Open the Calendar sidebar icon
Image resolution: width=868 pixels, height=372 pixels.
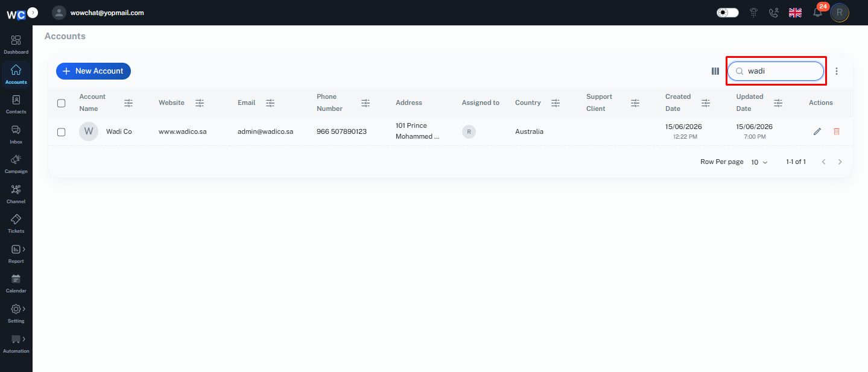click(16, 279)
